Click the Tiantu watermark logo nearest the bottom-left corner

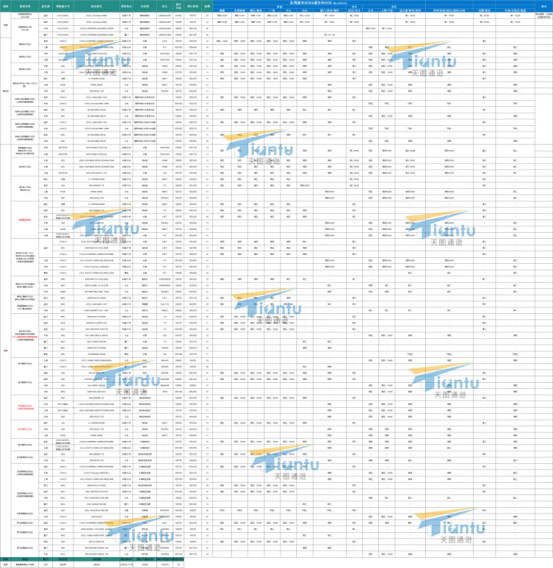pos(139,533)
